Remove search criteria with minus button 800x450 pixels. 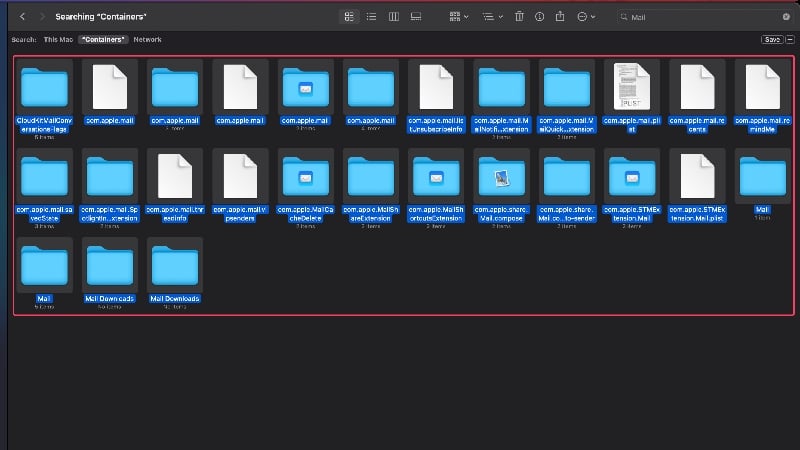pyautogui.click(x=790, y=39)
